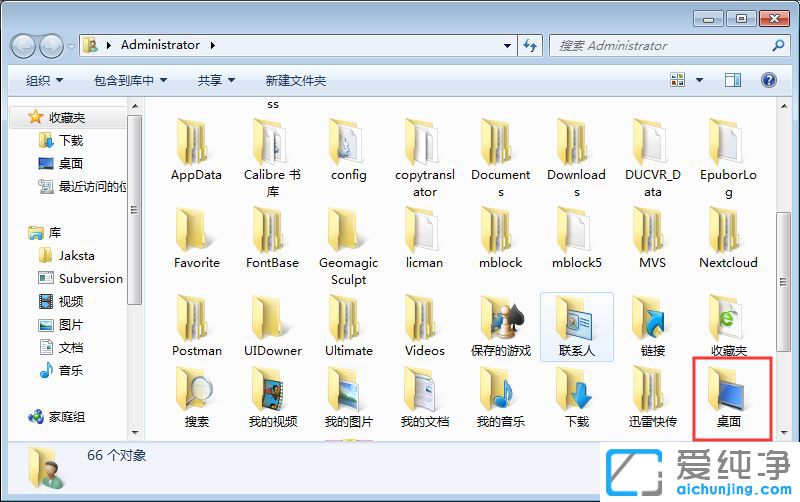Toggle the preview pane button
The width and height of the screenshot is (800, 502).
[x=733, y=80]
